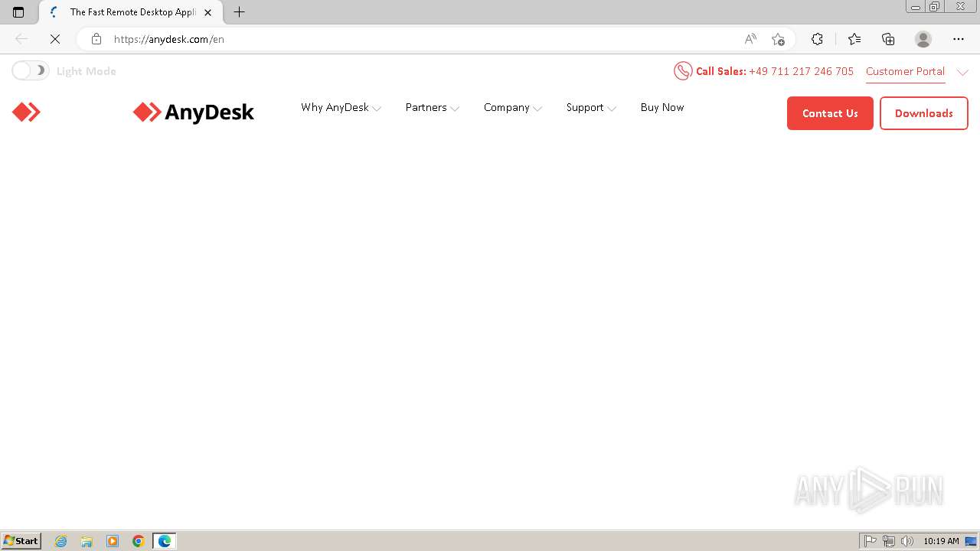Expand the chevron beside Customer Portal
This screenshot has width=980, height=551.
[963, 72]
